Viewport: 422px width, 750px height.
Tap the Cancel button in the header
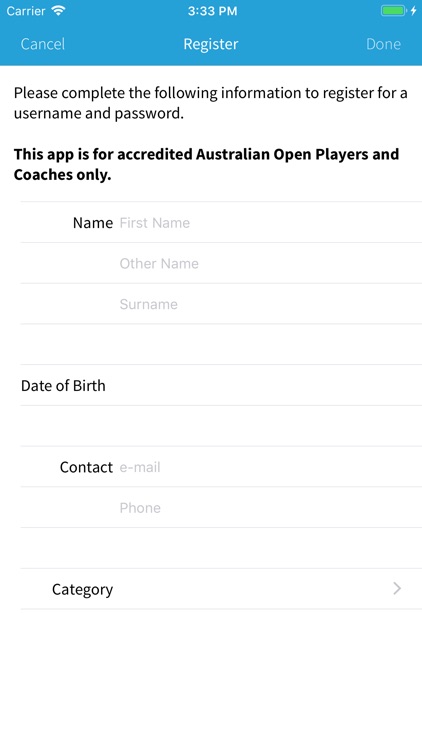point(43,44)
